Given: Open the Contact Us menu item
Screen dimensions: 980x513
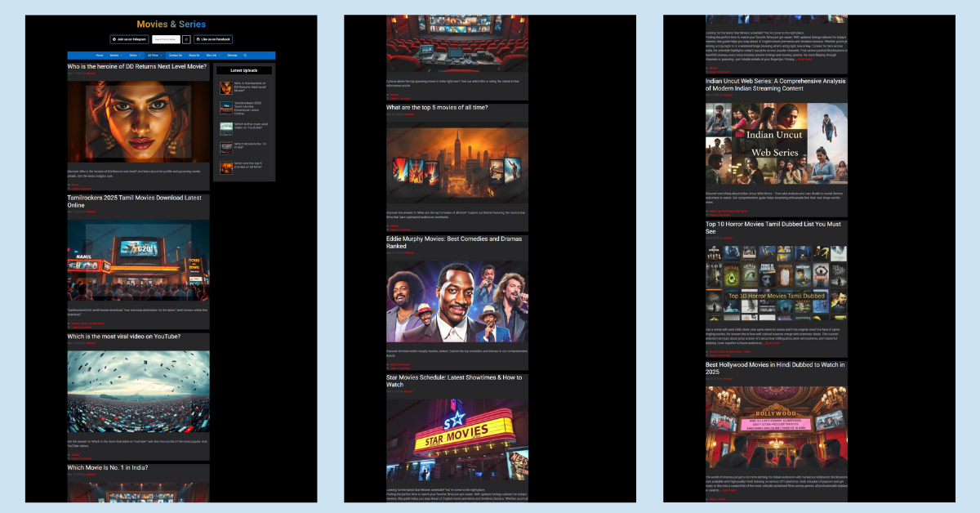Looking at the screenshot, I should click(175, 56).
